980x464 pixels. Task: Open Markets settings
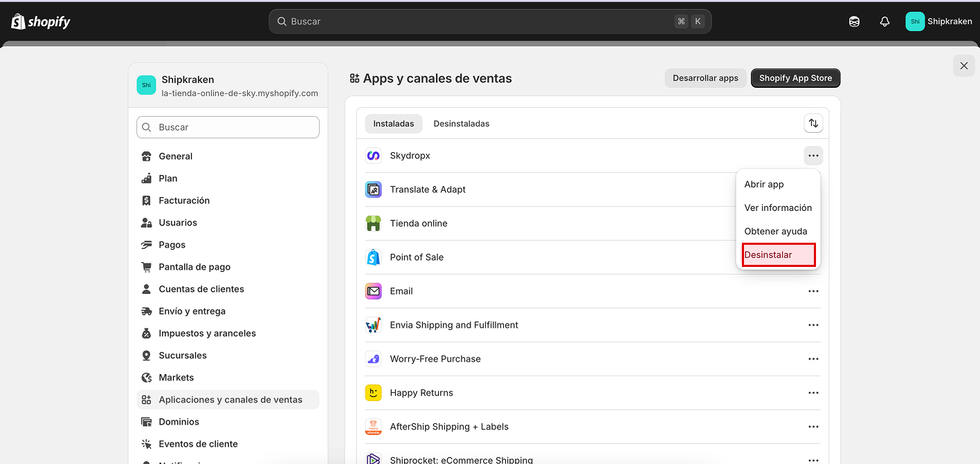click(228, 378)
